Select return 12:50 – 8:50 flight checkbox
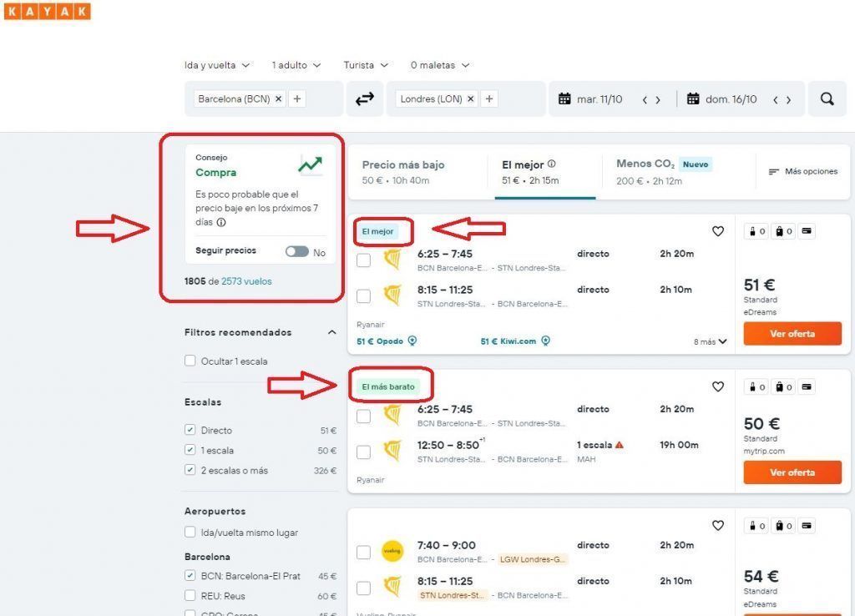The height and width of the screenshot is (616, 855). coord(364,452)
